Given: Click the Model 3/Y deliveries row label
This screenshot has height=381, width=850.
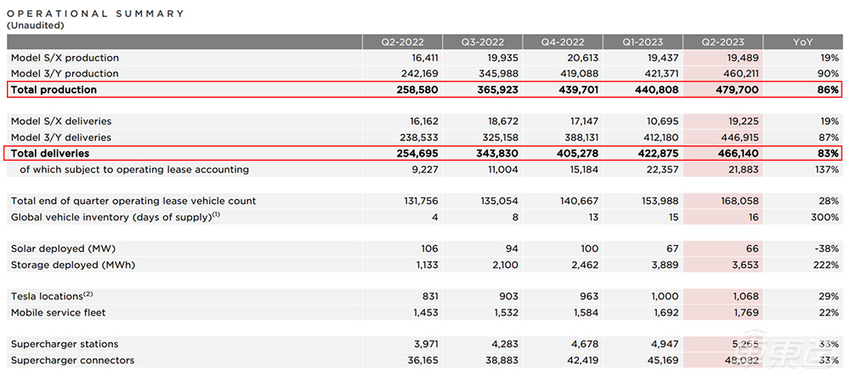Looking at the screenshot, I should (61, 138).
